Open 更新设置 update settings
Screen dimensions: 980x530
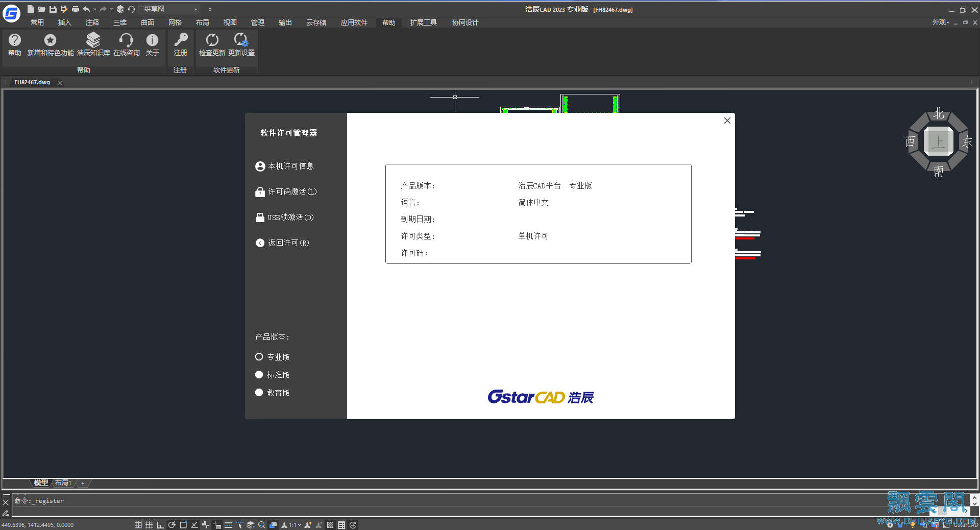241,44
